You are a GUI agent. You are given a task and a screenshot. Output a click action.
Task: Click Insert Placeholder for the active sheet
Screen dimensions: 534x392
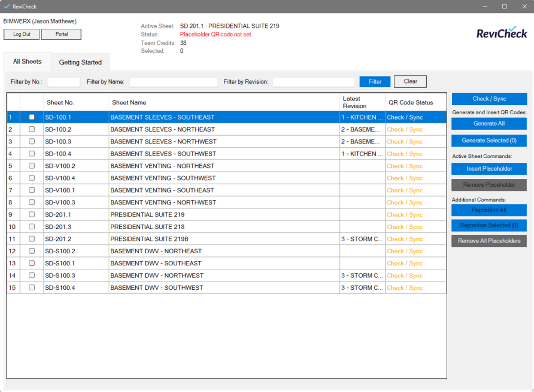(489, 169)
